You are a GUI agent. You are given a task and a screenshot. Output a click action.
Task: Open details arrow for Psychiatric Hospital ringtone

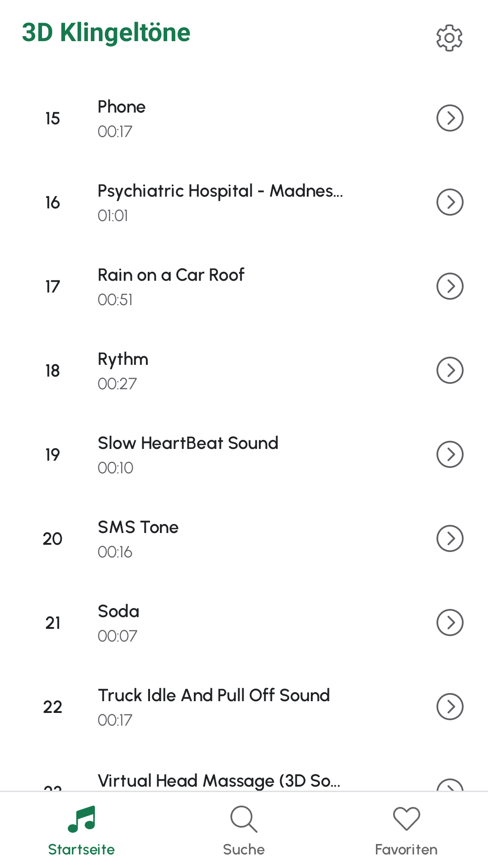tap(450, 202)
